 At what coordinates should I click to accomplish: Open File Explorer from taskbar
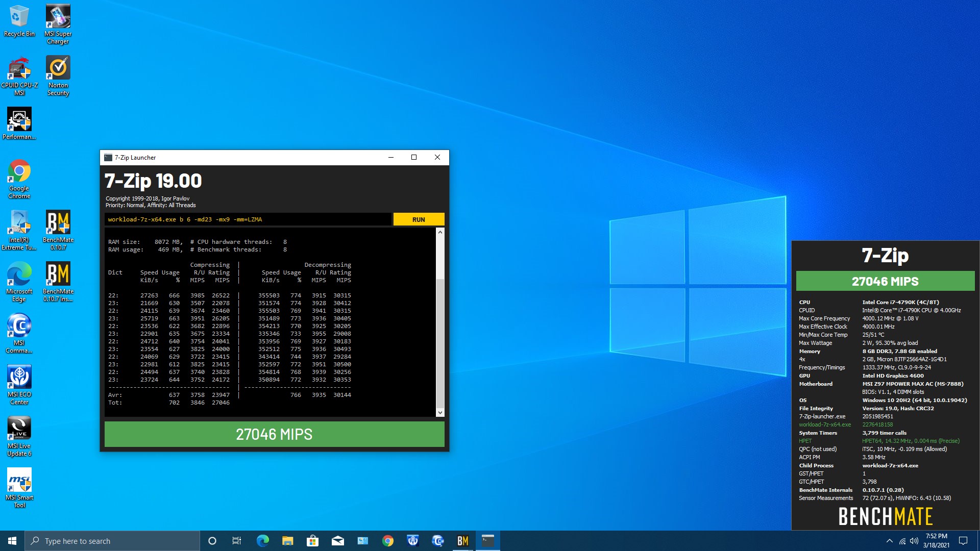(x=287, y=541)
